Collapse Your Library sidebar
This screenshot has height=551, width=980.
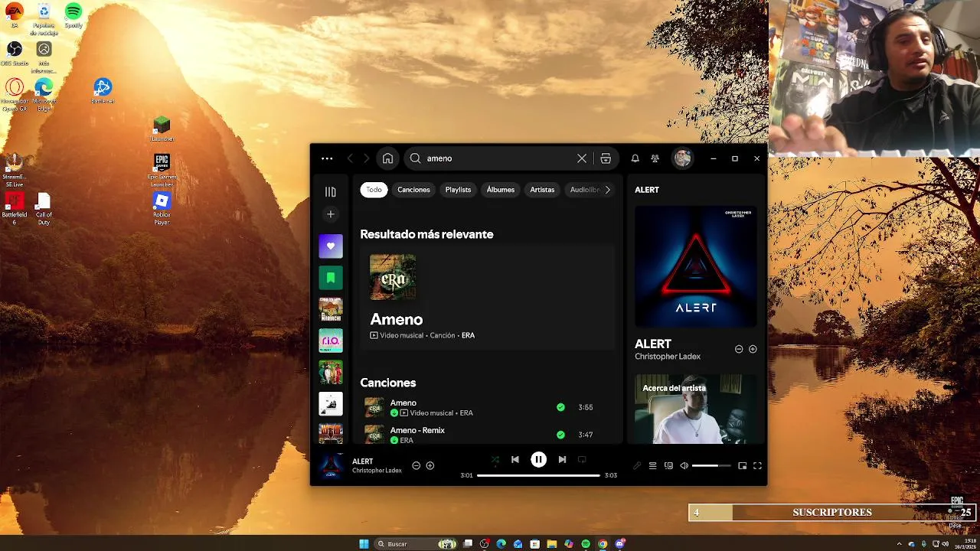331,191
